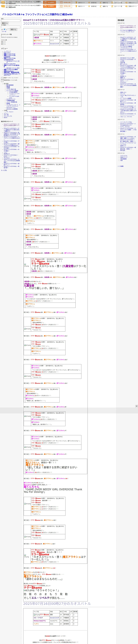Open 日向千夏 in update history
The height and width of the screenshot is (644, 138).
[x=123, y=62]
